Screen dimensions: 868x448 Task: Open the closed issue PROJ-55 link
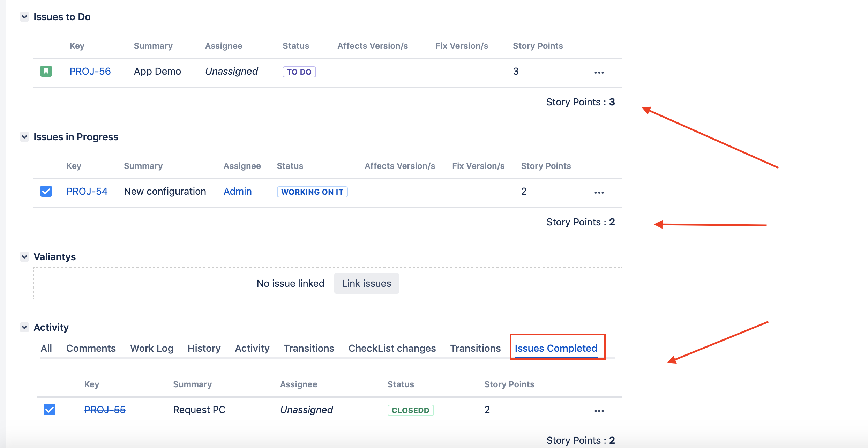[105, 410]
